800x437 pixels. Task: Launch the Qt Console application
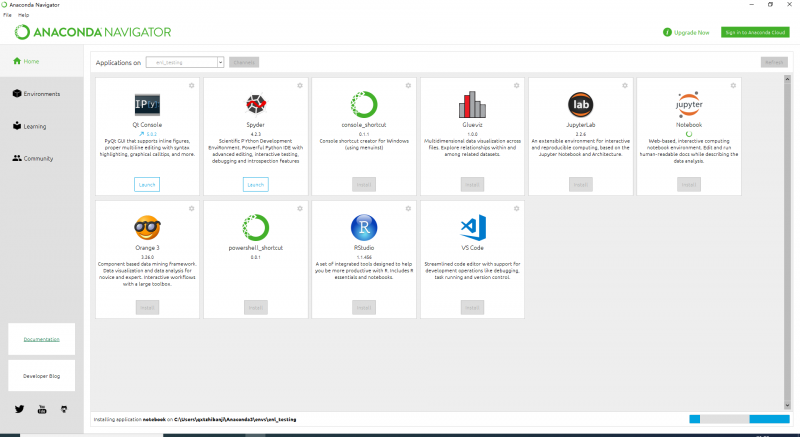click(x=147, y=184)
